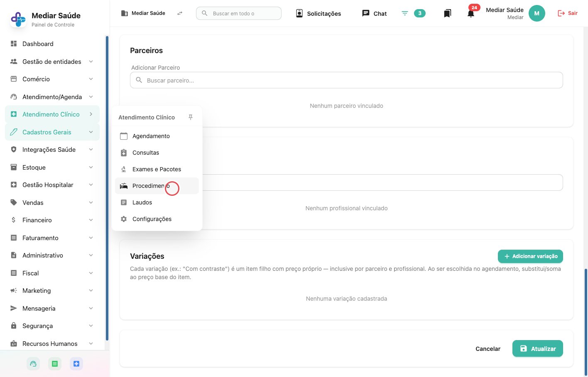The width and height of the screenshot is (588, 377).
Task: Open the bookmarks icon in header
Action: coord(447,13)
